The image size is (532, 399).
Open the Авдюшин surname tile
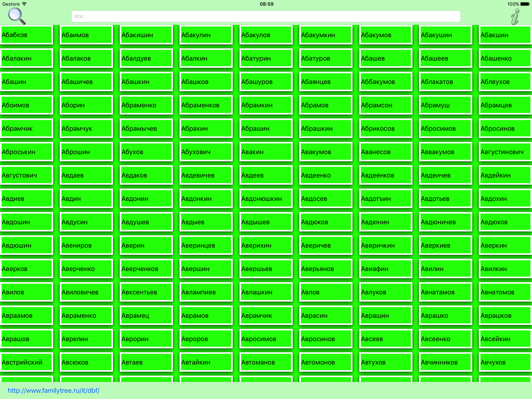coord(26,245)
